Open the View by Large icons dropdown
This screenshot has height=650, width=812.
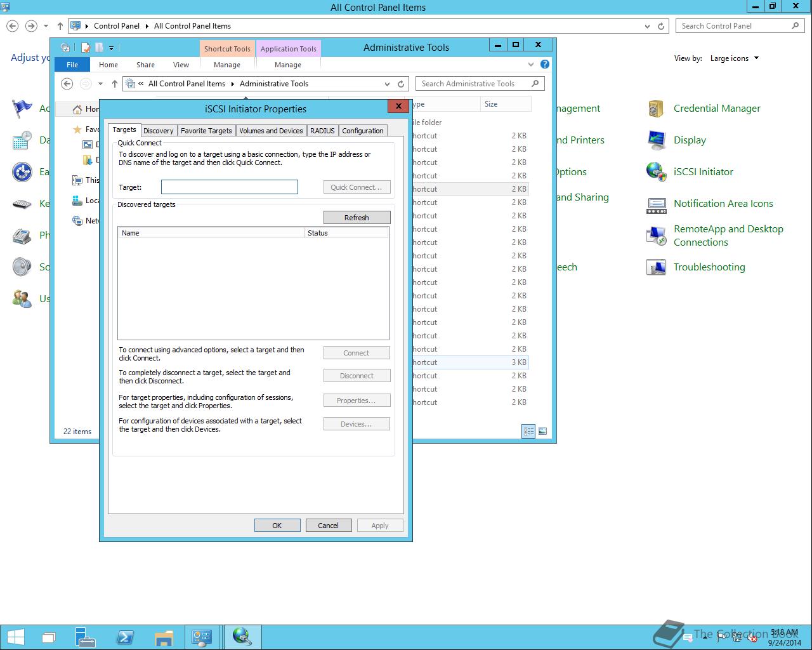coord(735,58)
